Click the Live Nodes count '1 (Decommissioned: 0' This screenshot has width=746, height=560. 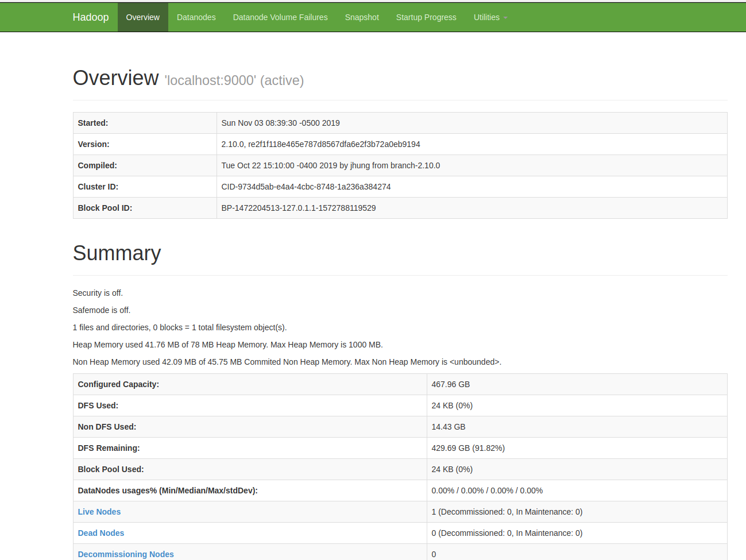point(507,512)
